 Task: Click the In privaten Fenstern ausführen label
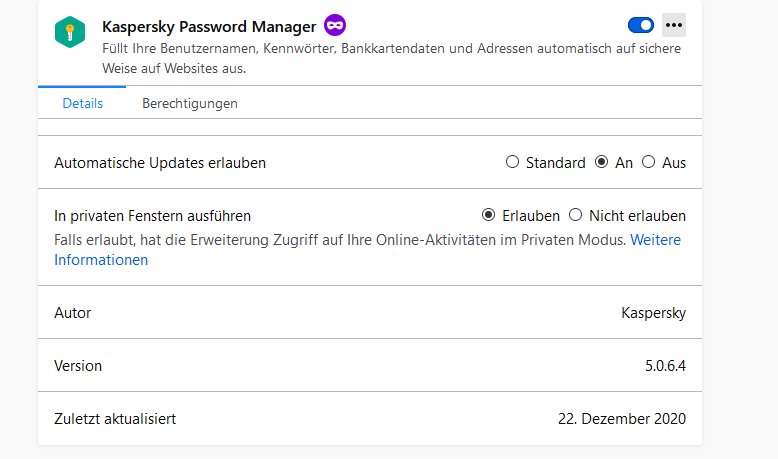click(x=152, y=215)
